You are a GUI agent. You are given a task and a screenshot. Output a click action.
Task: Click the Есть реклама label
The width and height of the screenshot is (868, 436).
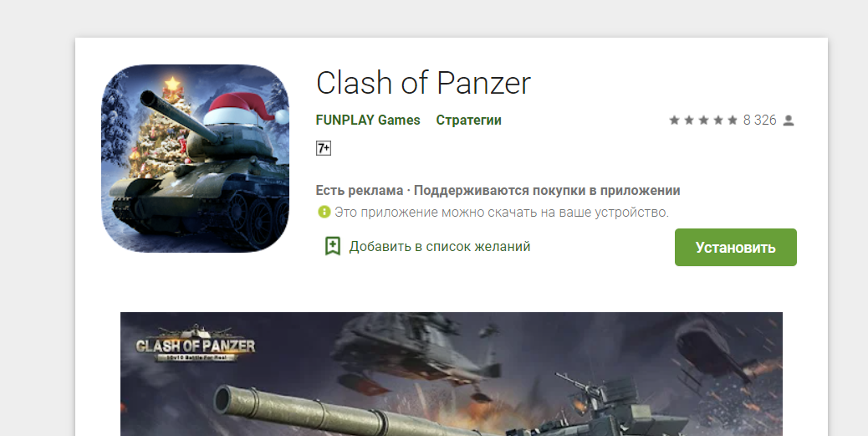[360, 191]
